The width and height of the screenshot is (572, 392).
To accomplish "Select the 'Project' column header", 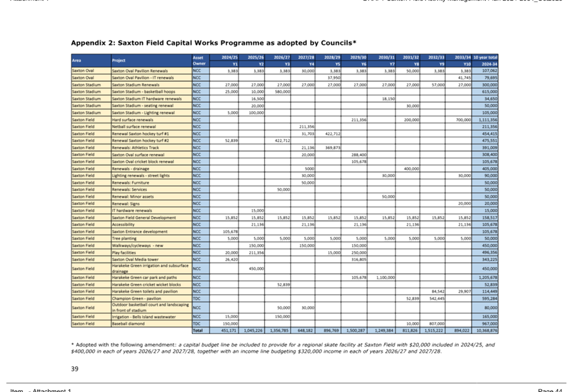I will tap(151, 60).
